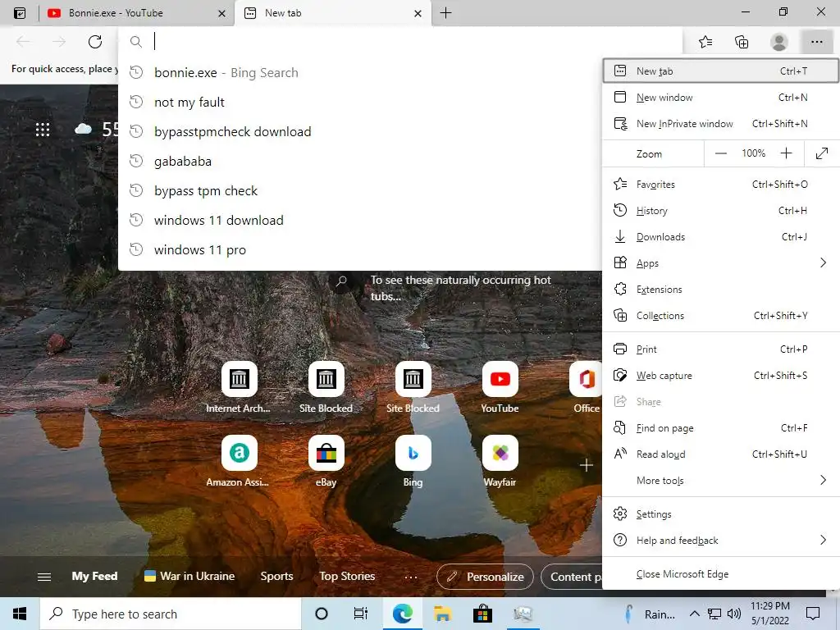Image resolution: width=840 pixels, height=630 pixels.
Task: Select suggestion gabababa
Action: tap(360, 161)
